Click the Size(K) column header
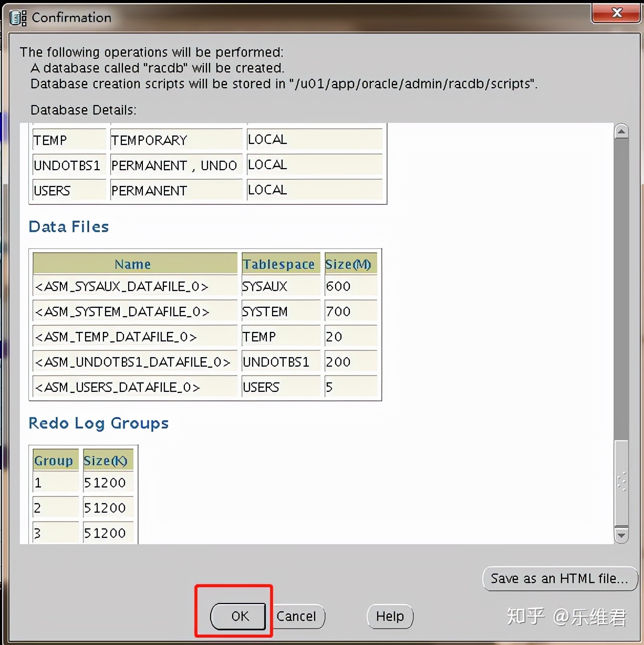 [x=108, y=460]
